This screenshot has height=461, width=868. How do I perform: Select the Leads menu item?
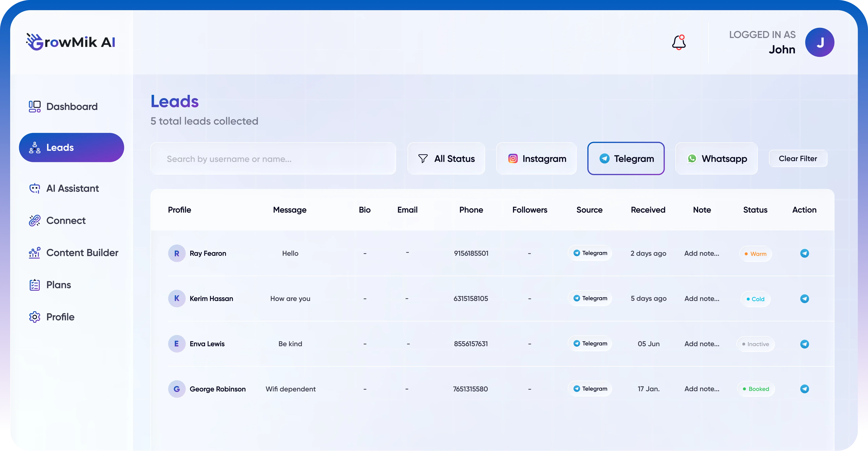click(x=71, y=148)
